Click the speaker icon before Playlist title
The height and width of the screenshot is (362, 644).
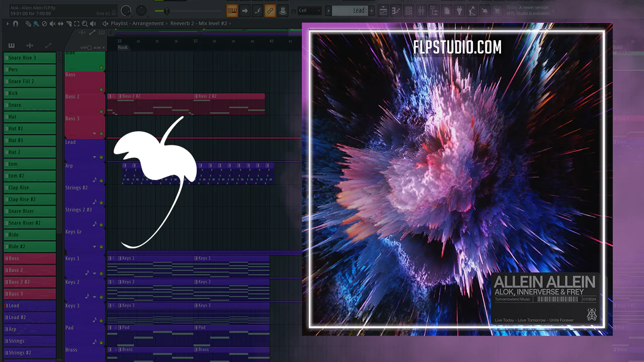coord(105,24)
